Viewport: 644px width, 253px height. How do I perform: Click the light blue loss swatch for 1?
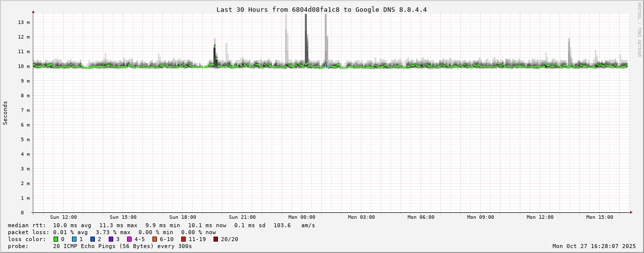click(x=74, y=239)
